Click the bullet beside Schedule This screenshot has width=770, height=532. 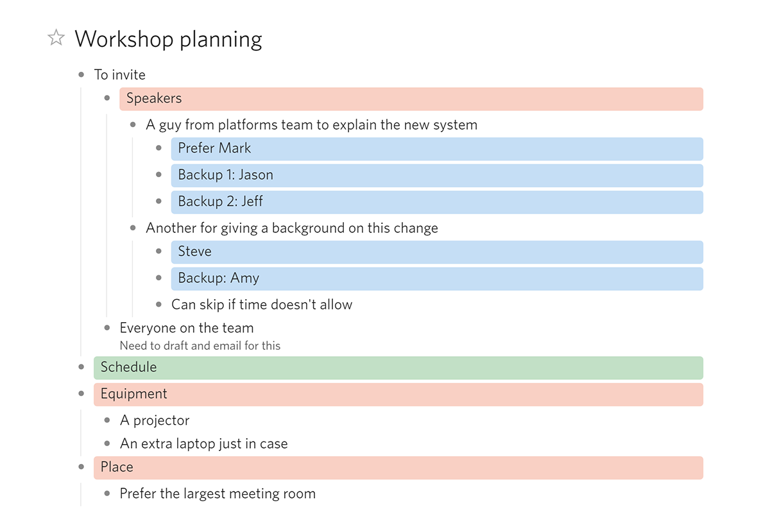[81, 367]
